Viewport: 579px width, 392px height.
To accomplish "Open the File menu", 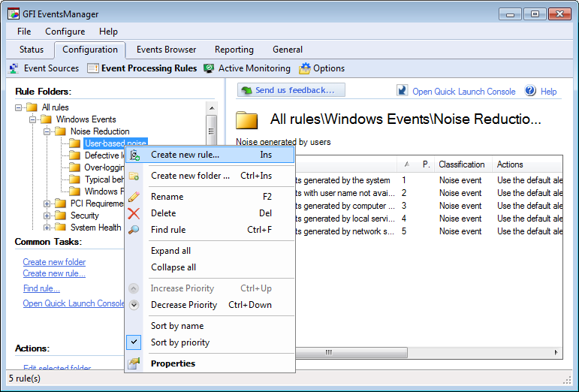I will (24, 32).
